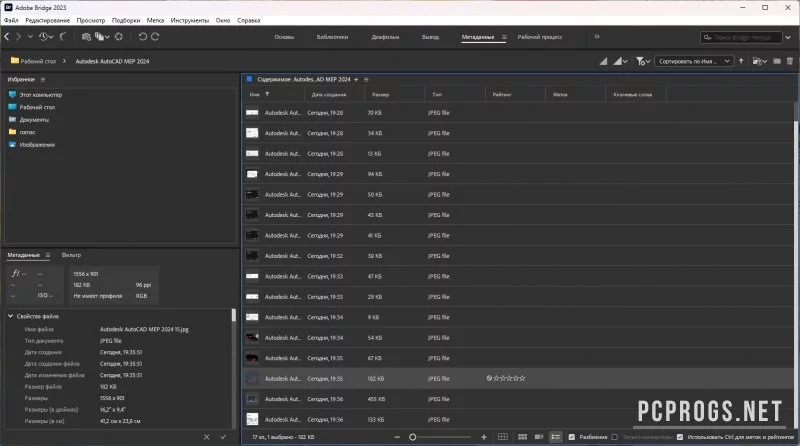
Task: Decrease thumbnail size minus button
Action: 397,437
